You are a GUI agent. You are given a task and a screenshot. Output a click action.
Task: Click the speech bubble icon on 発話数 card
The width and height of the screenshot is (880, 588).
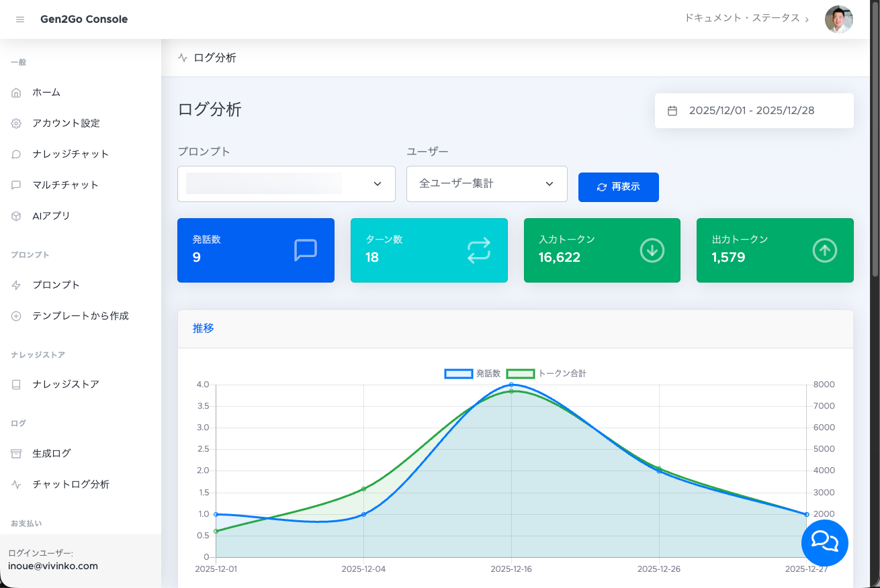point(306,250)
